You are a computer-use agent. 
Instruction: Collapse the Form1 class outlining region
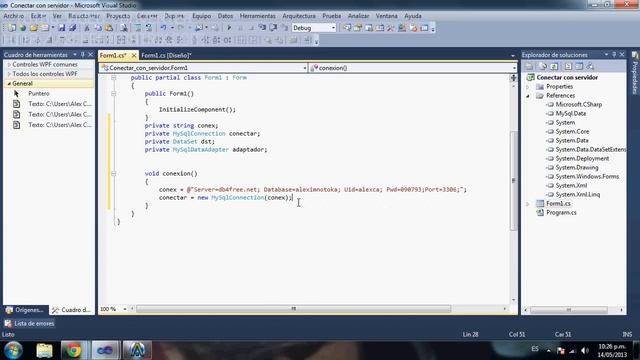point(114,78)
